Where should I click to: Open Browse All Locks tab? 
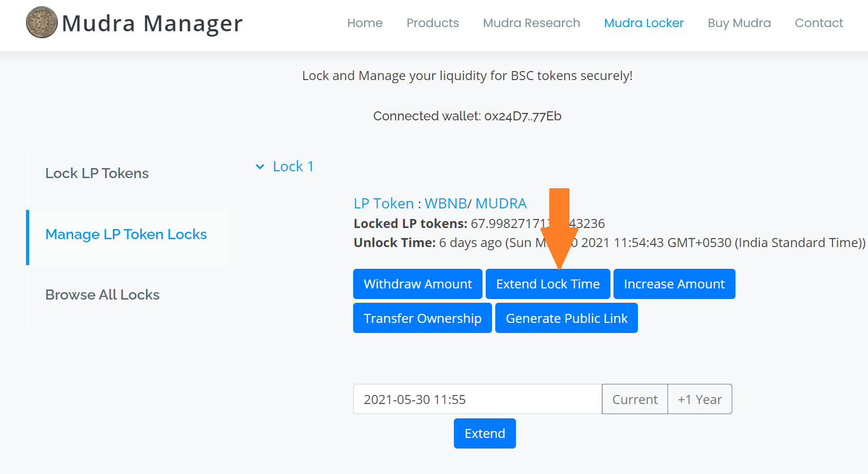point(102,295)
